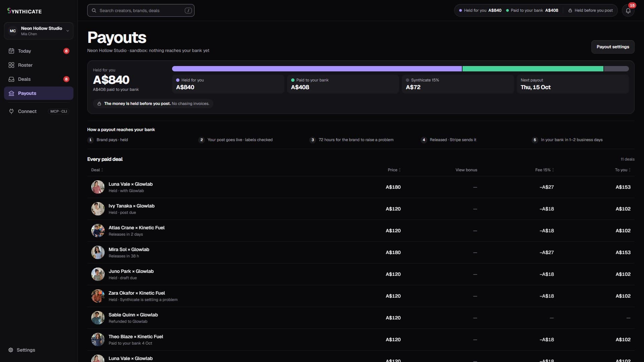The width and height of the screenshot is (644, 362).
Task: Click the green paid segment of payout bar
Action: (x=533, y=69)
